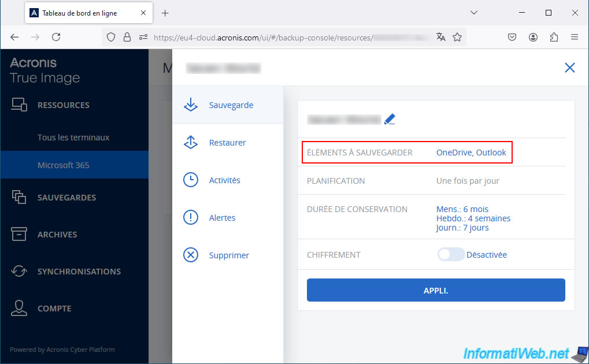Image resolution: width=589 pixels, height=364 pixels.
Task: Click the Synchronisations arrows icon
Action: pos(18,271)
